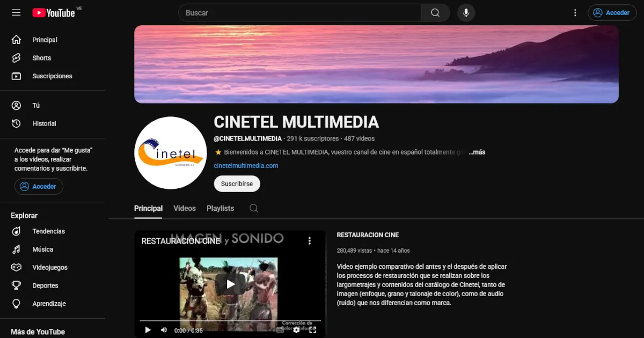Toggle fullscreen on the video player
The width and height of the screenshot is (644, 338).
pyautogui.click(x=312, y=330)
